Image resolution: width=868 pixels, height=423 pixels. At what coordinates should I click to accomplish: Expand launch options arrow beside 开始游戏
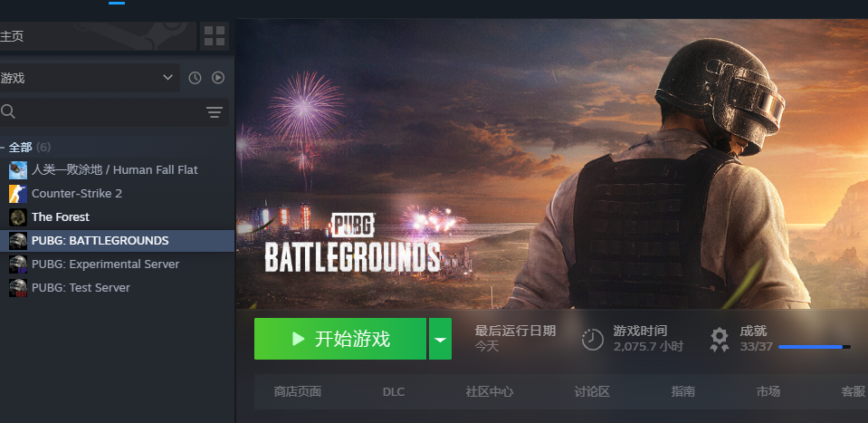coord(440,339)
